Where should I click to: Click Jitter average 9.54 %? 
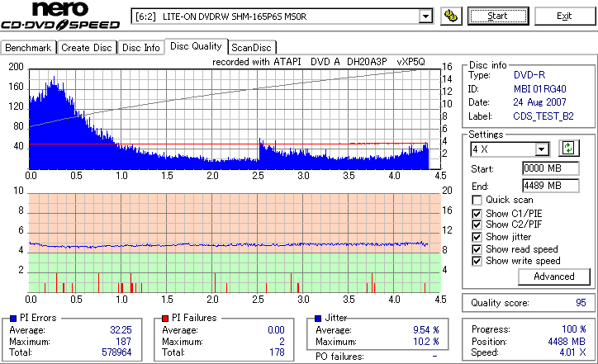click(x=426, y=330)
